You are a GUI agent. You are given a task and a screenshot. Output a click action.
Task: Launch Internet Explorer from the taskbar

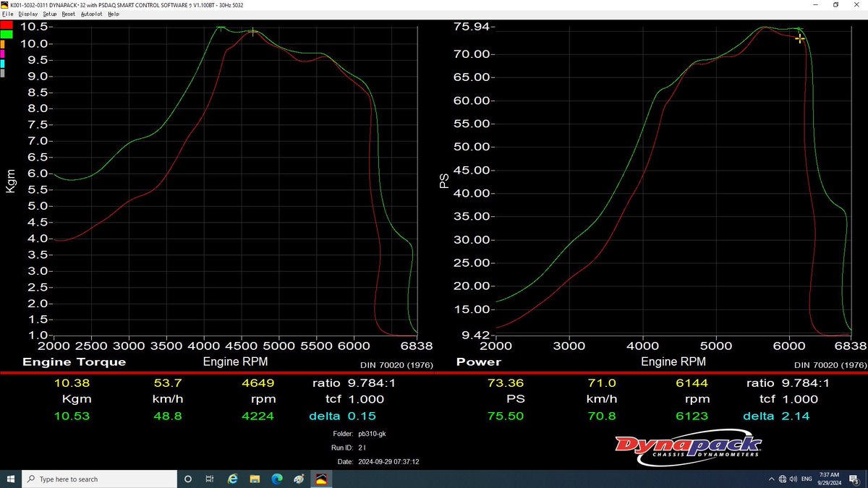(232, 479)
